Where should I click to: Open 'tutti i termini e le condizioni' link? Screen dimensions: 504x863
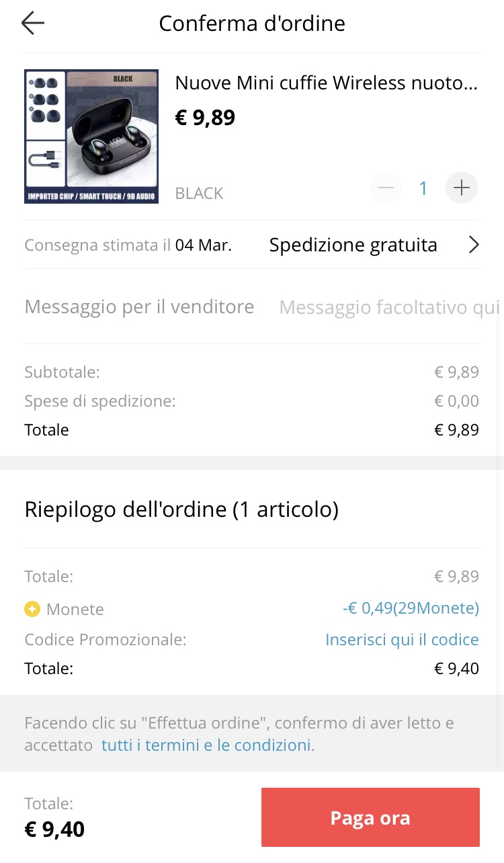[206, 745]
